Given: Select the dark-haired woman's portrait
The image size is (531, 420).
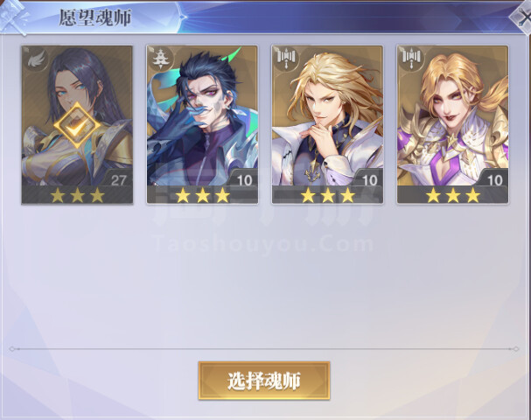Looking at the screenshot, I should point(77,116).
